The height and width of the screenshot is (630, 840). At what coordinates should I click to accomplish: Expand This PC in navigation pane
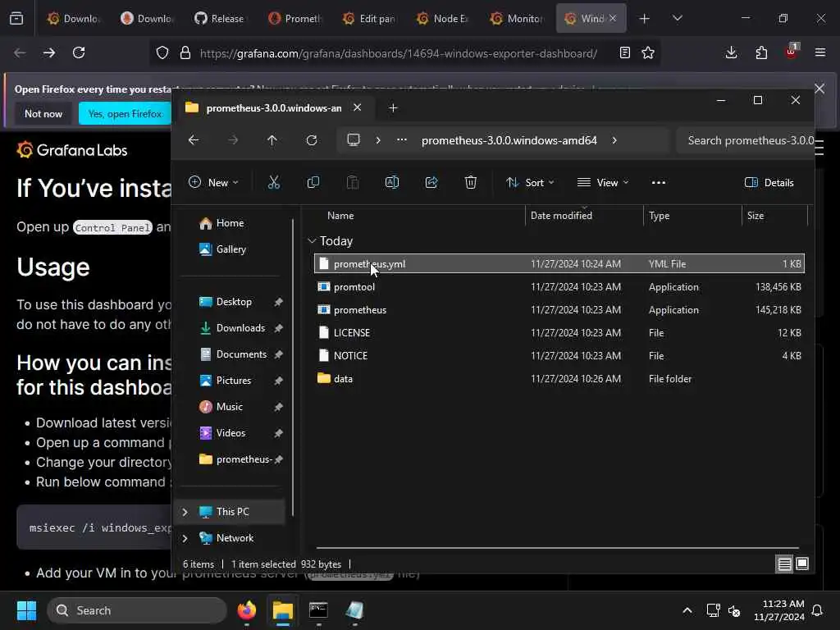coord(185,512)
